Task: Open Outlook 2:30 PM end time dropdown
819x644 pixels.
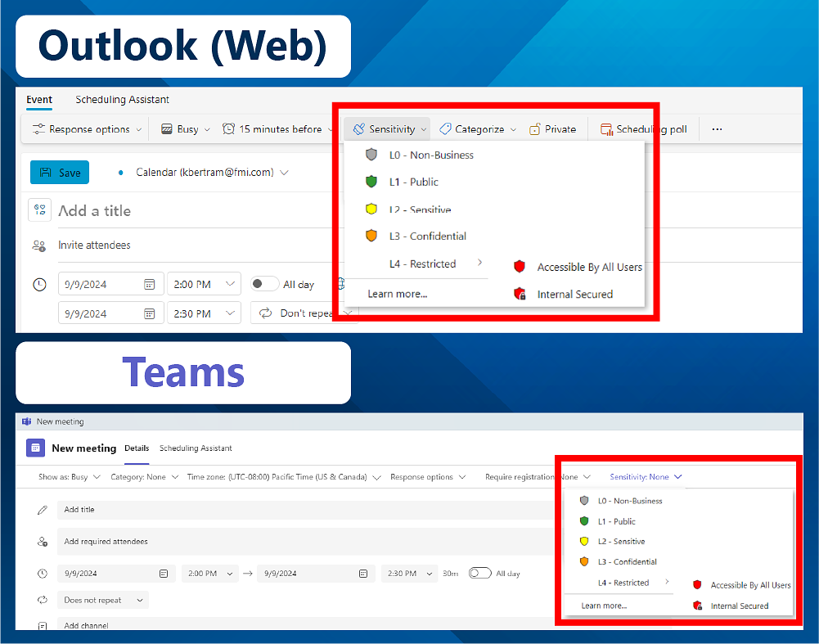Action: pyautogui.click(x=205, y=313)
